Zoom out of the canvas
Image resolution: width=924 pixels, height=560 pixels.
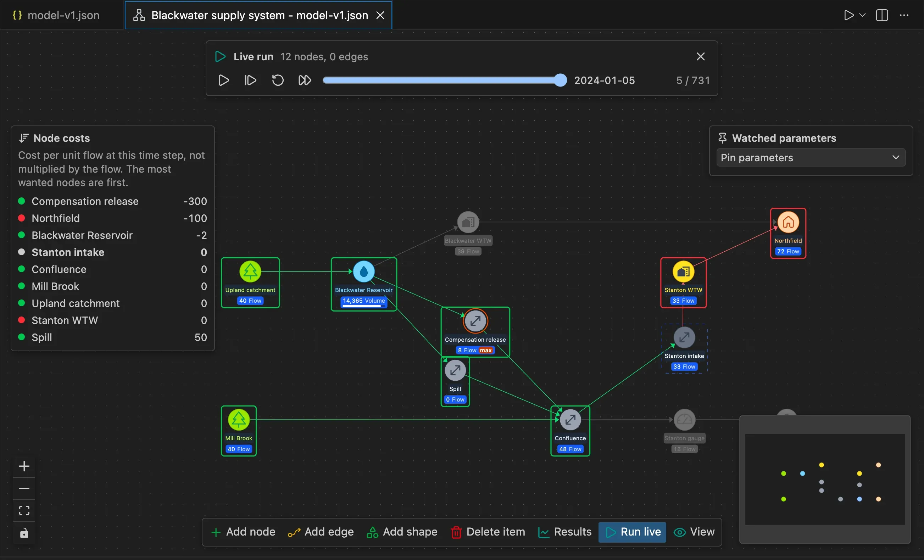(24, 488)
